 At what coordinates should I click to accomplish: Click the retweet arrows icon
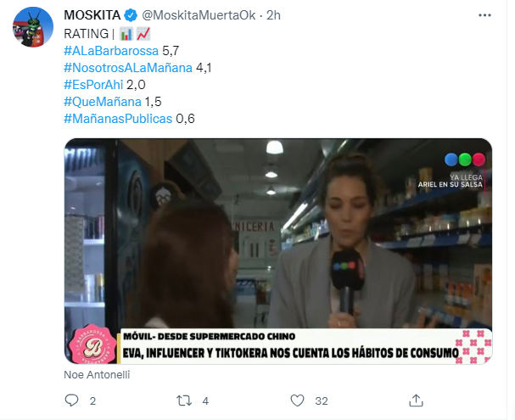pos(184,400)
